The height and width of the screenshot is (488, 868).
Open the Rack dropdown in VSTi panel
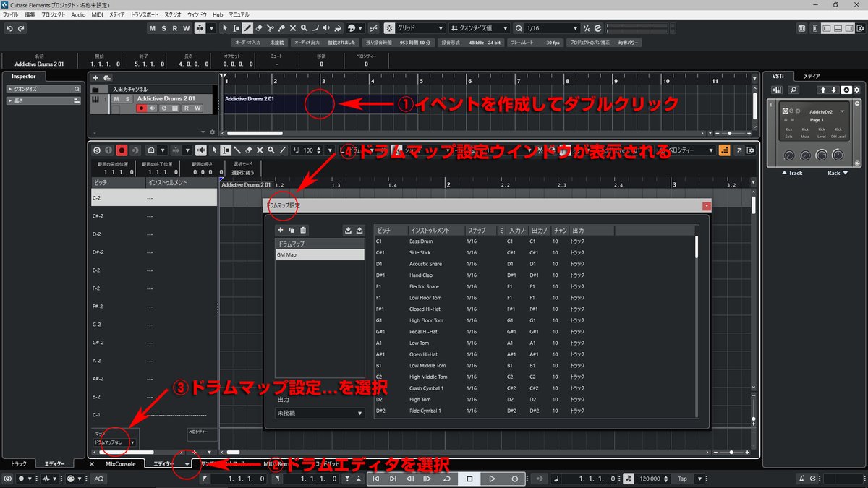[x=838, y=173]
